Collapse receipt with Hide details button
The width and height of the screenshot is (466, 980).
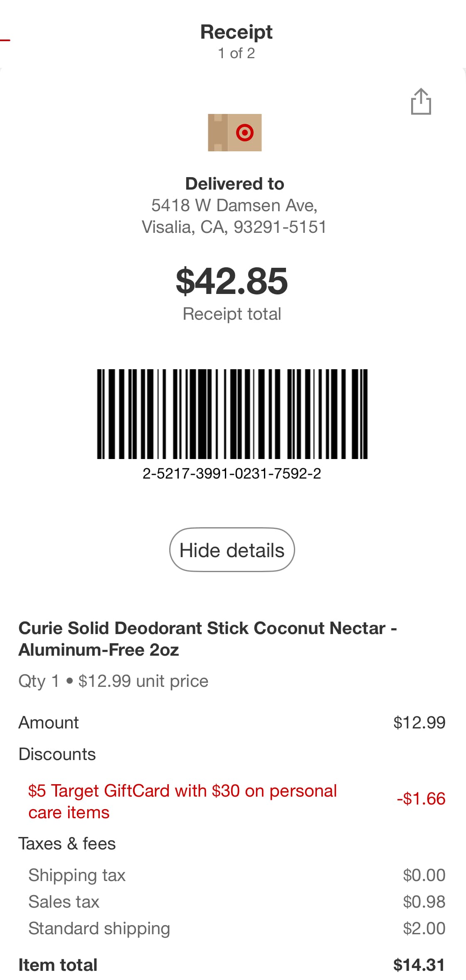point(232,550)
